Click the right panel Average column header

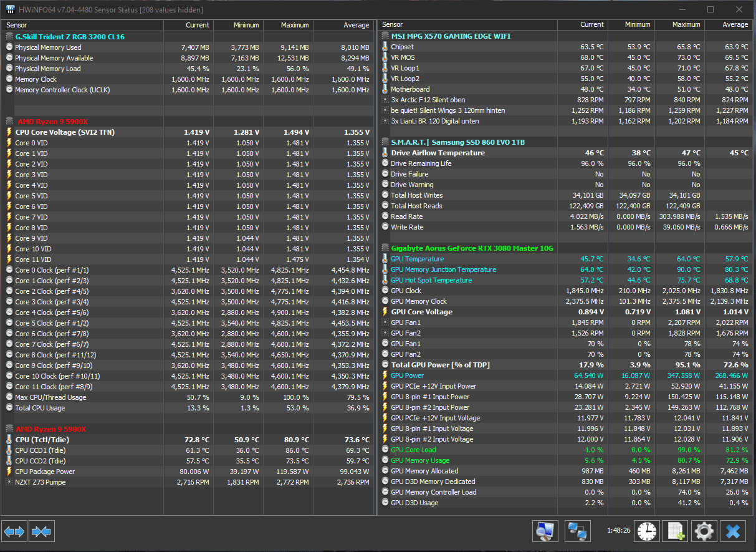coord(728,25)
